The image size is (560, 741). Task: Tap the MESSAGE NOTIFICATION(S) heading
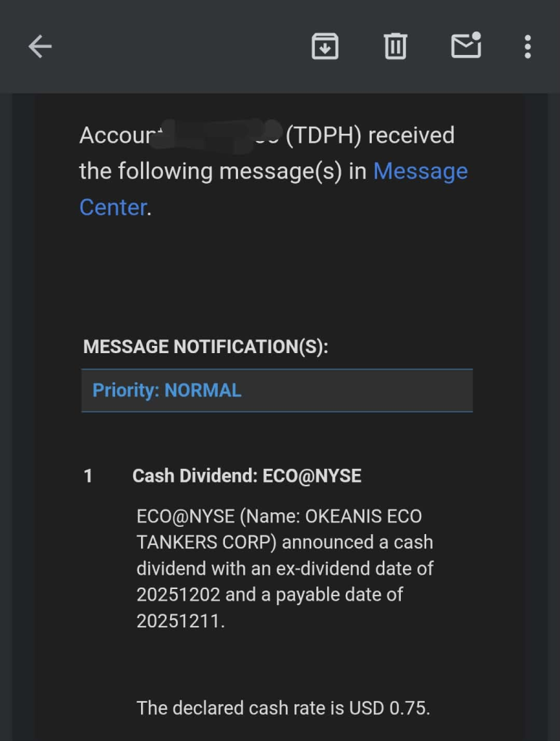click(x=205, y=347)
